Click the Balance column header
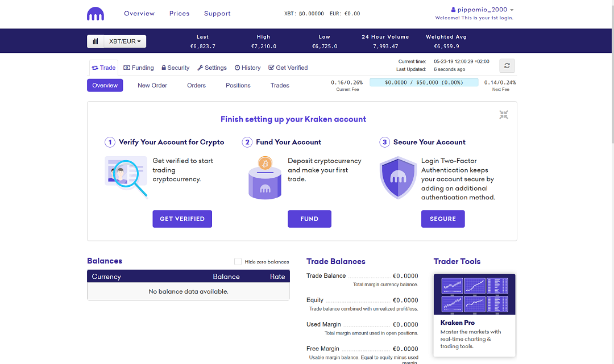 click(226, 277)
